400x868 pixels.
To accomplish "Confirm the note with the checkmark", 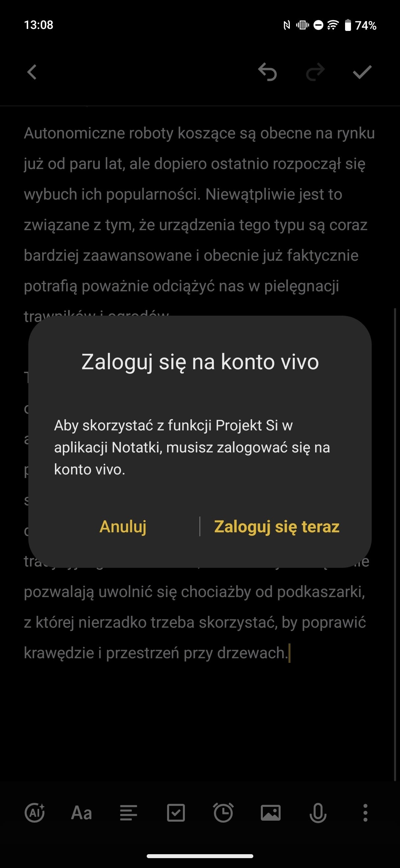I will [x=362, y=72].
